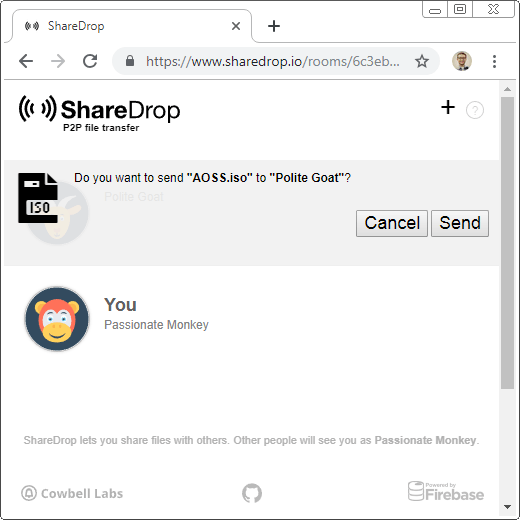
Task: Open the Firebase logo link
Action: [x=446, y=491]
